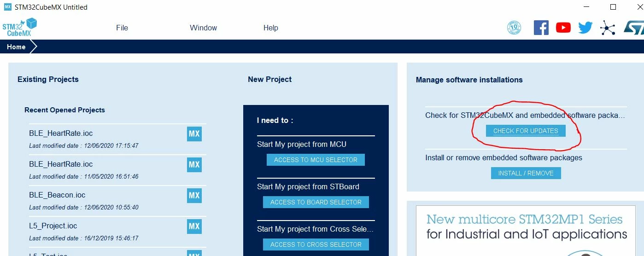The image size is (644, 256).
Task: Click 'Manage software installations' heading
Action: [x=469, y=80]
